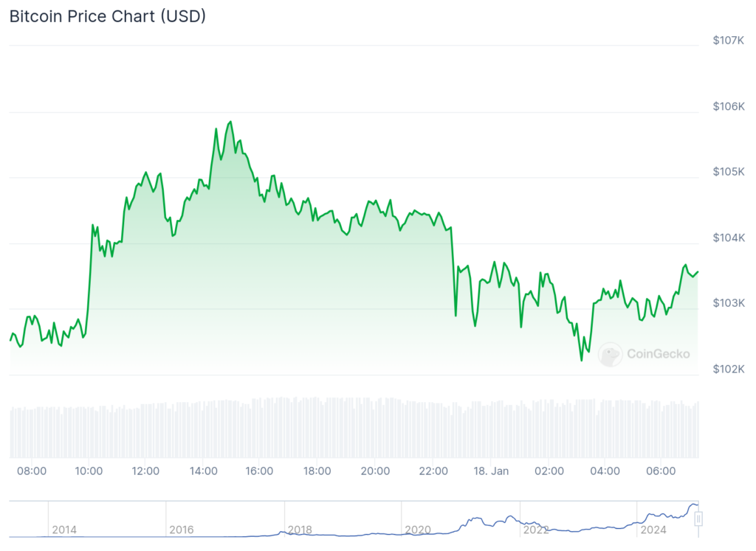The image size is (756, 551).
Task: Click the lowest price dip near 03:00
Action: pos(582,360)
